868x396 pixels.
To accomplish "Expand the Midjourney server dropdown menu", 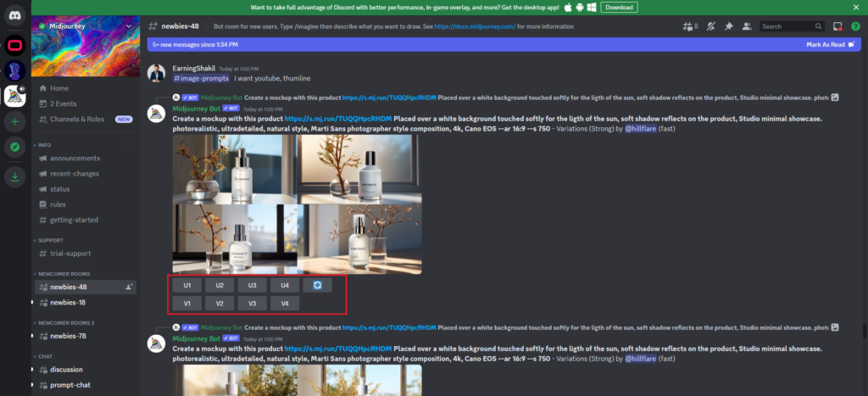I will click(x=129, y=26).
